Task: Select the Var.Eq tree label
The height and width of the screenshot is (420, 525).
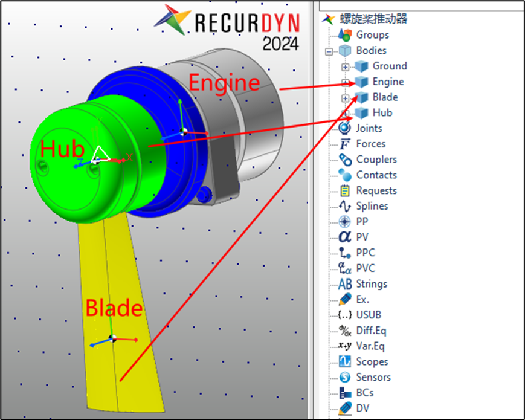Action: click(371, 346)
